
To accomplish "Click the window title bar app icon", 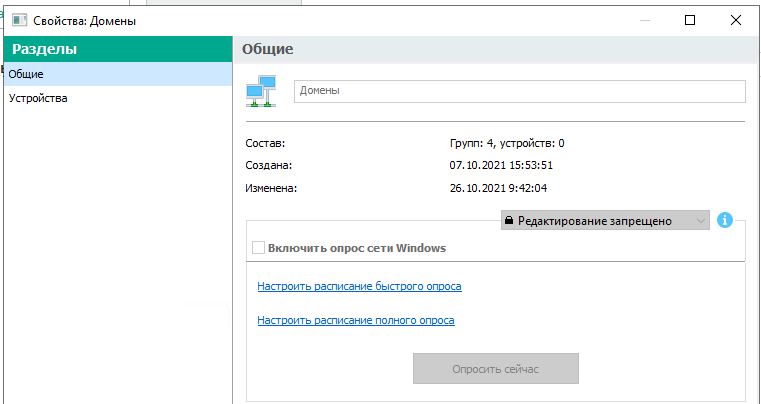I will coord(19,20).
